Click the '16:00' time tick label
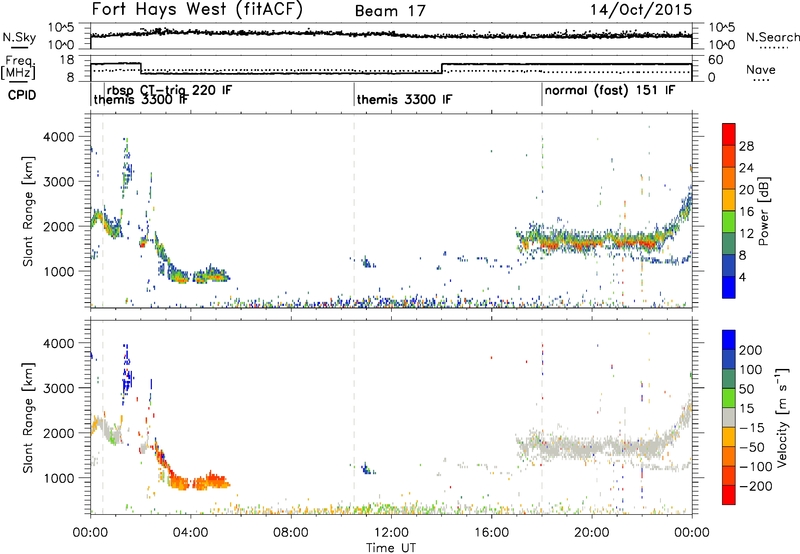Image resolution: width=800 pixels, height=554 pixels. [491, 533]
